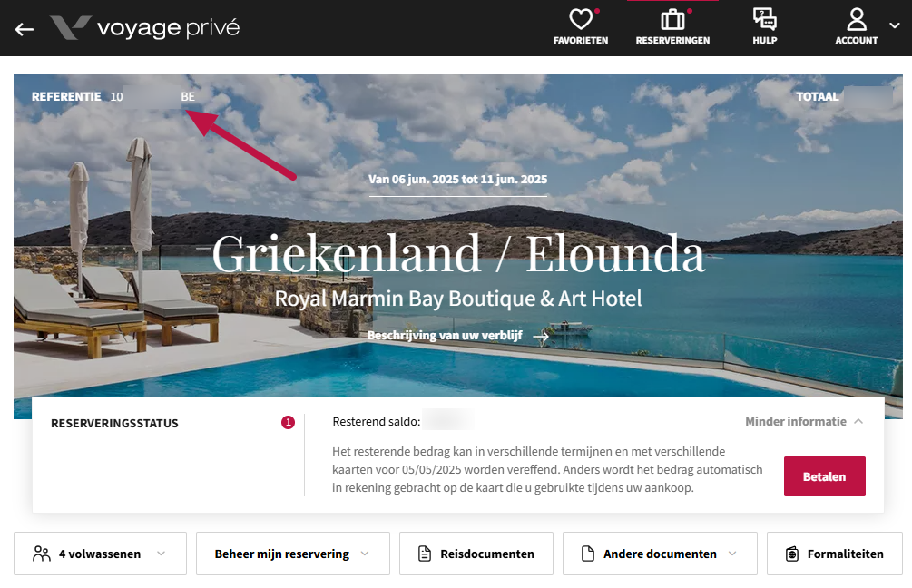Click the Betalen button
The width and height of the screenshot is (912, 588).
tap(824, 476)
